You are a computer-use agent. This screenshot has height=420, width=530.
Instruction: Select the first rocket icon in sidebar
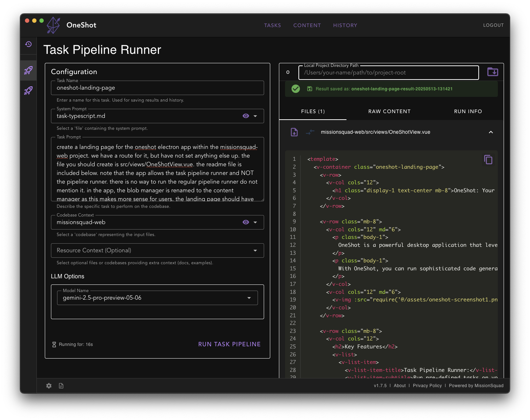coord(29,70)
